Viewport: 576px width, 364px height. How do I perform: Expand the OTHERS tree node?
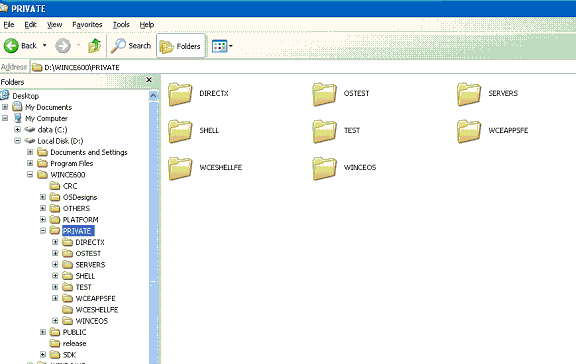click(x=43, y=208)
